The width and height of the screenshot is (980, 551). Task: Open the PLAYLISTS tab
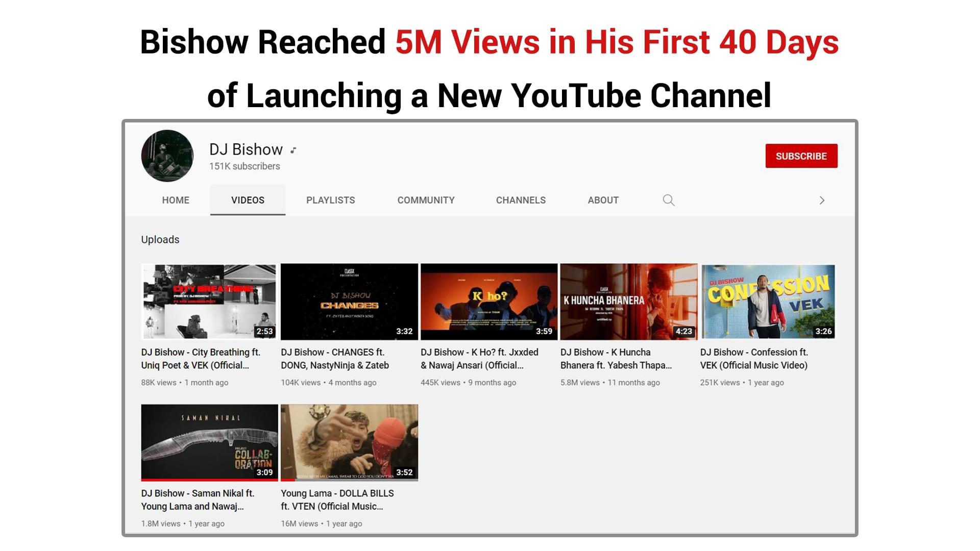(331, 200)
